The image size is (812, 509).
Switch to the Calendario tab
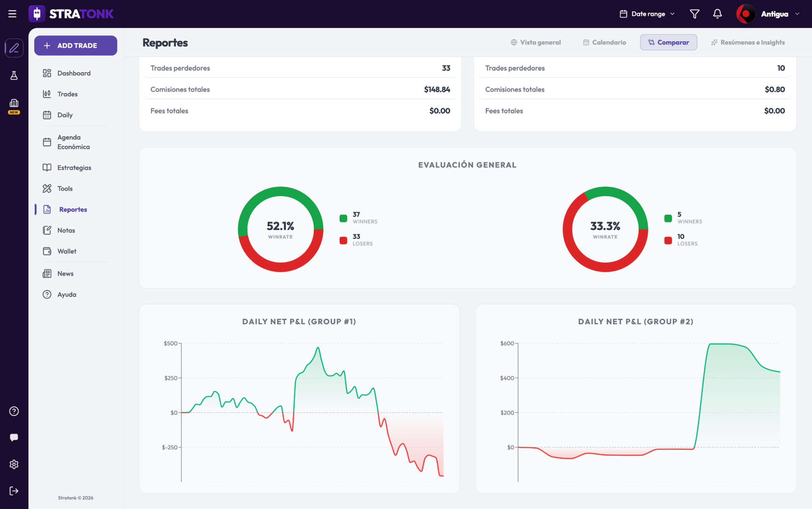pos(604,42)
